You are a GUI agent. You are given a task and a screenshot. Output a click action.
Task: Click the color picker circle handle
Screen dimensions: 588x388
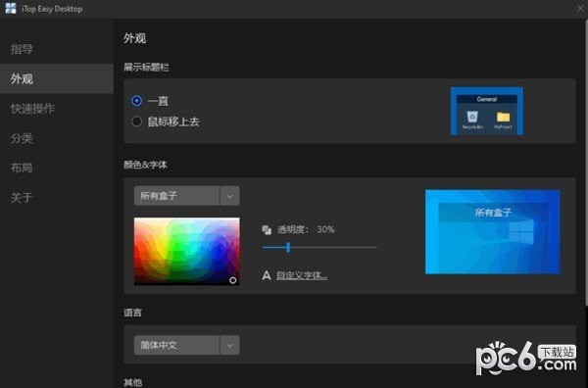click(233, 280)
